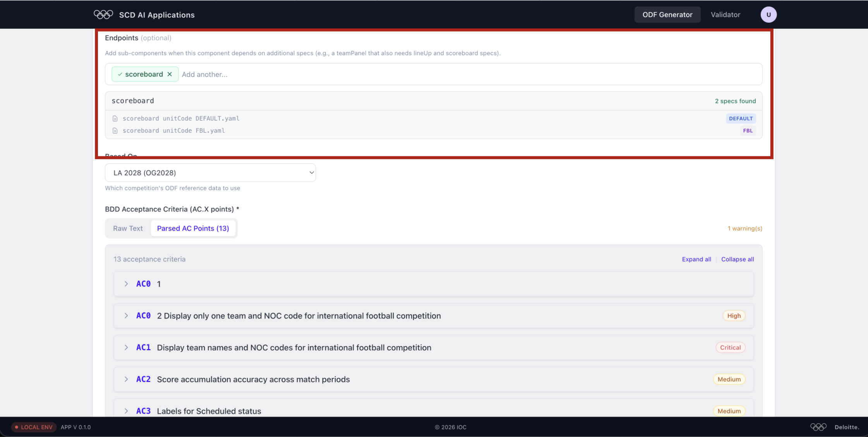Image resolution: width=868 pixels, height=437 pixels.
Task: Click the 1 warning(s) indicator
Action: tap(745, 229)
